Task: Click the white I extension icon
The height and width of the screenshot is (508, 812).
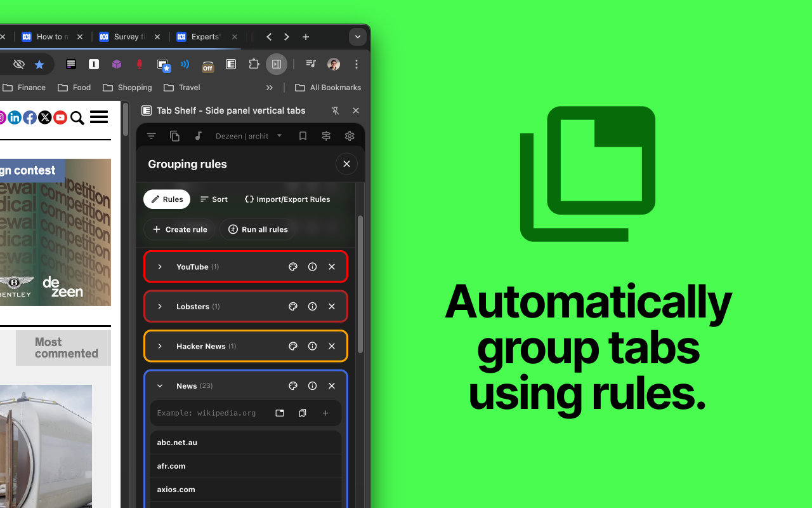Action: 94,64
